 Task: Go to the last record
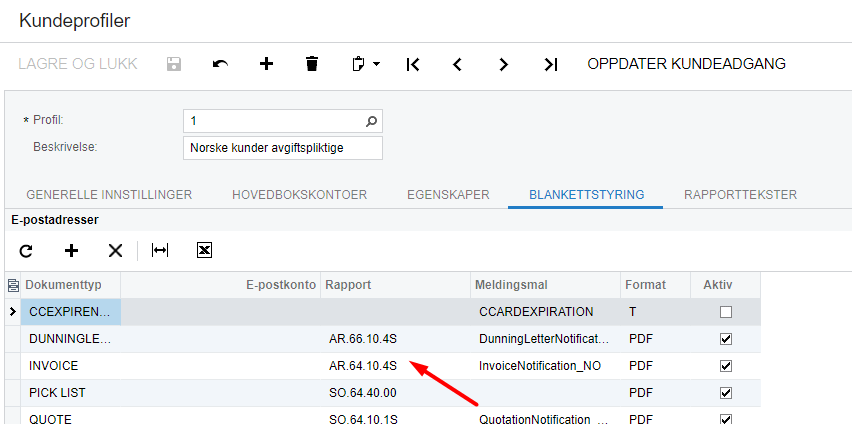tap(550, 64)
